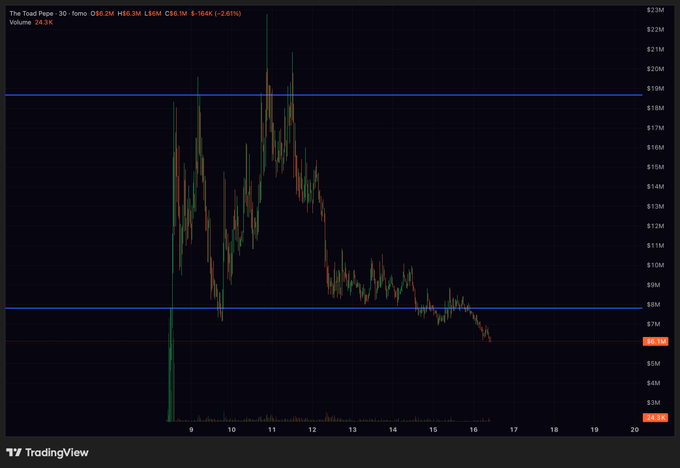
Task: Click date "10" on the time axis
Action: point(232,429)
